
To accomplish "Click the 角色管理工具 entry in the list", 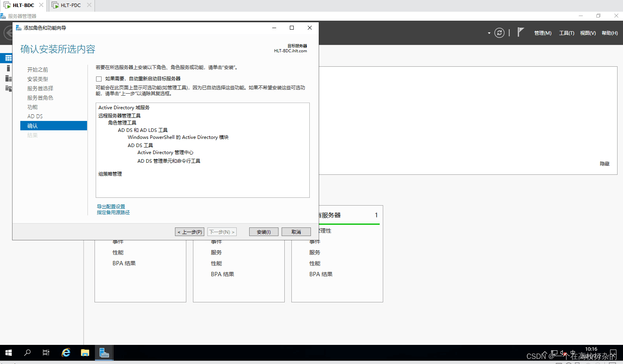I will tap(122, 123).
